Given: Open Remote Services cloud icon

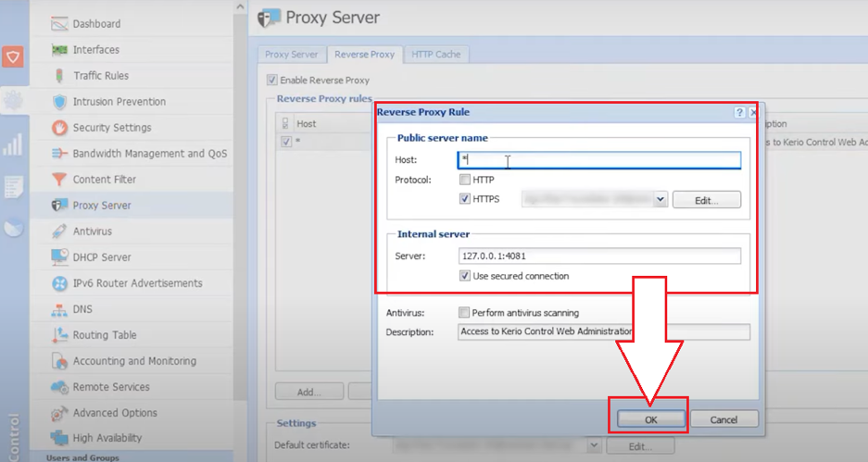Looking at the screenshot, I should pyautogui.click(x=59, y=387).
